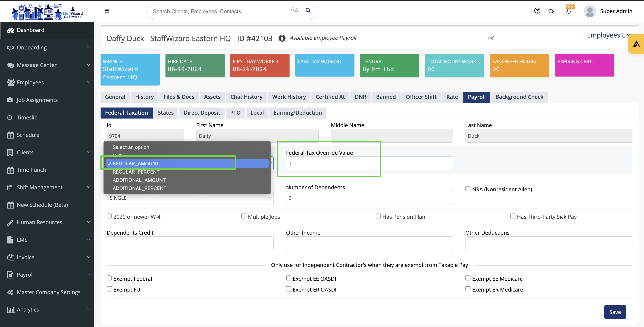The width and height of the screenshot is (644, 327).
Task: Go to New Schedule (Beta)
Action: coord(42,205)
